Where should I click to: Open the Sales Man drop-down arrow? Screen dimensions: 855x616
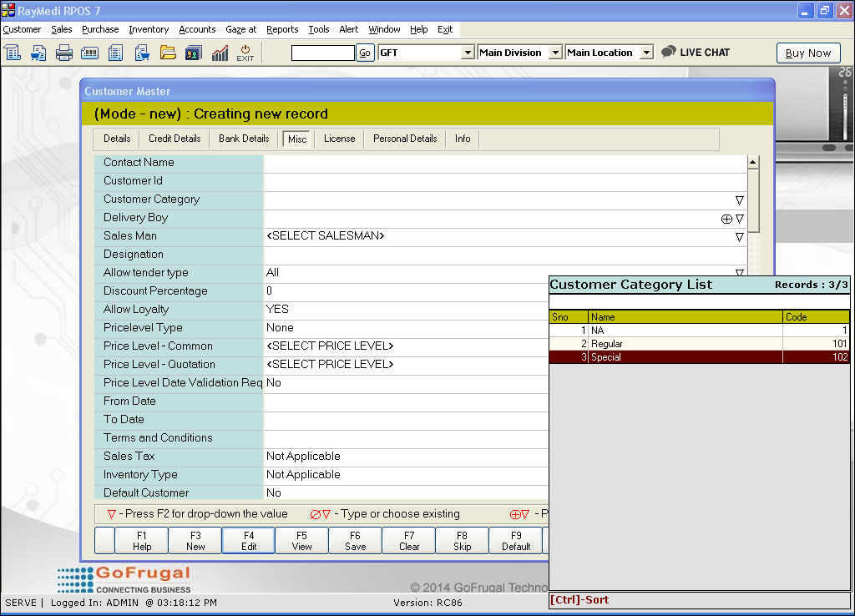click(739, 237)
